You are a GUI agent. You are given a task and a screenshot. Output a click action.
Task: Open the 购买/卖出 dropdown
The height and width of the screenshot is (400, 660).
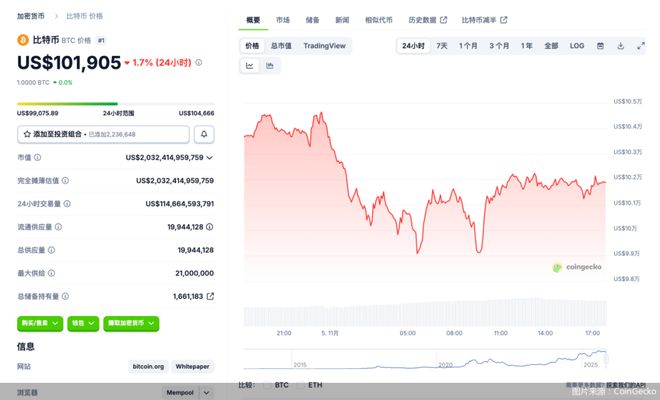[40, 323]
